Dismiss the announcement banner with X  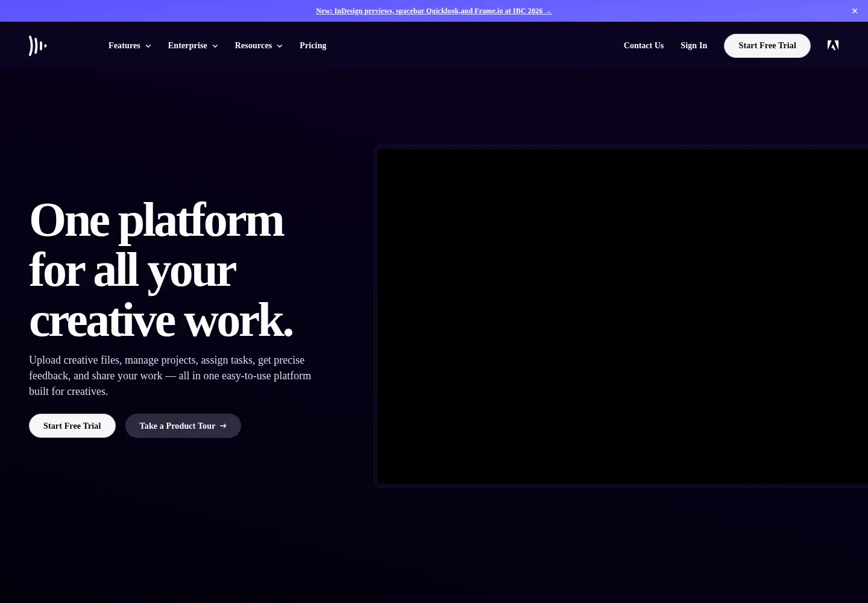[x=854, y=11]
